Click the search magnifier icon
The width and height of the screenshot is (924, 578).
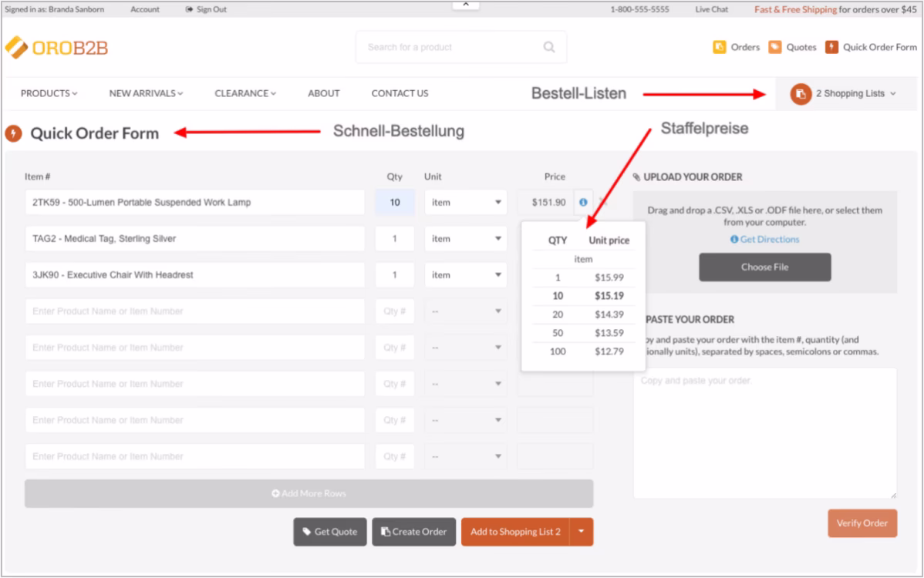coord(548,47)
